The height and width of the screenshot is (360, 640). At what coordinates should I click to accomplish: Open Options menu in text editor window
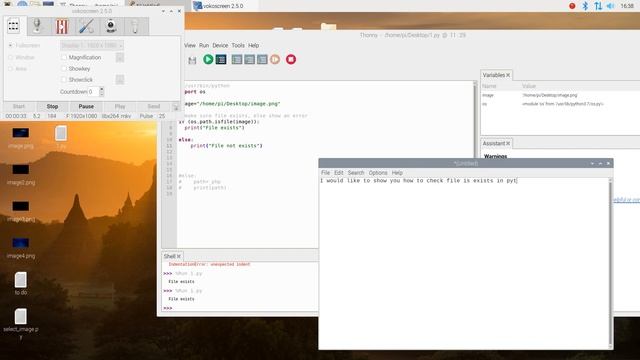coord(378,173)
